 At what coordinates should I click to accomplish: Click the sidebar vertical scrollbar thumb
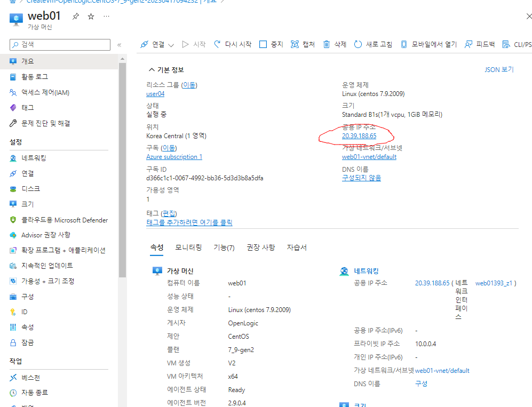click(x=123, y=170)
